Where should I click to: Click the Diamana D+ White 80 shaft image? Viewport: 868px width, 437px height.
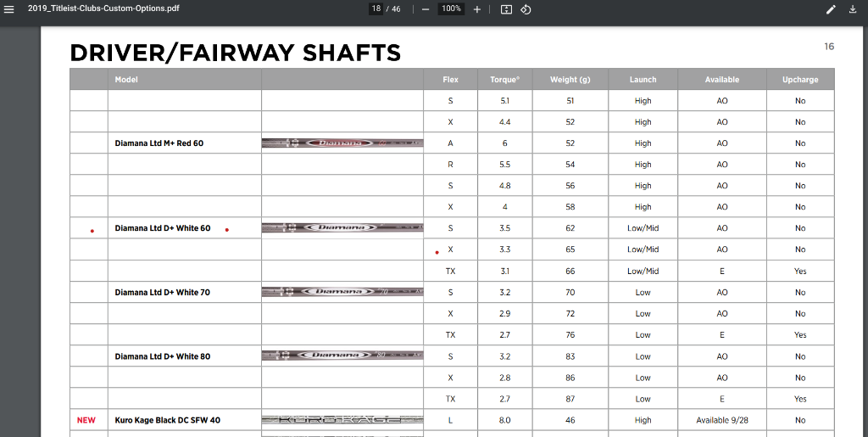tap(342, 356)
